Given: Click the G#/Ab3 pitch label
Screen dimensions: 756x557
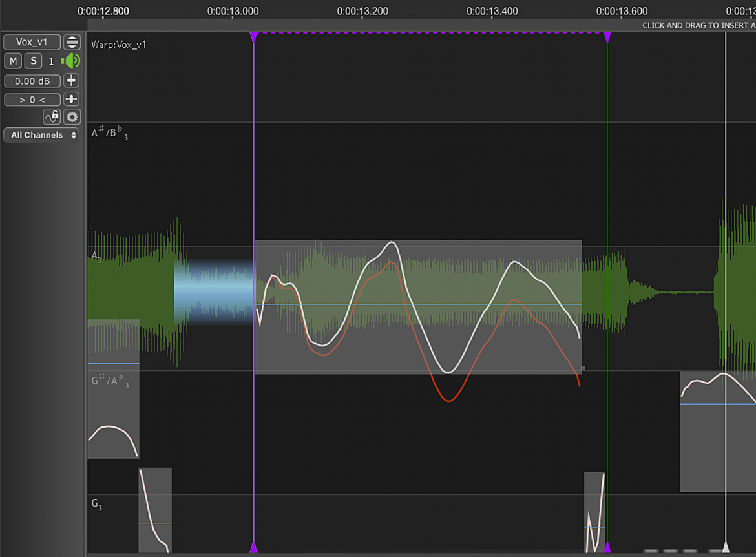Looking at the screenshot, I should (110, 381).
